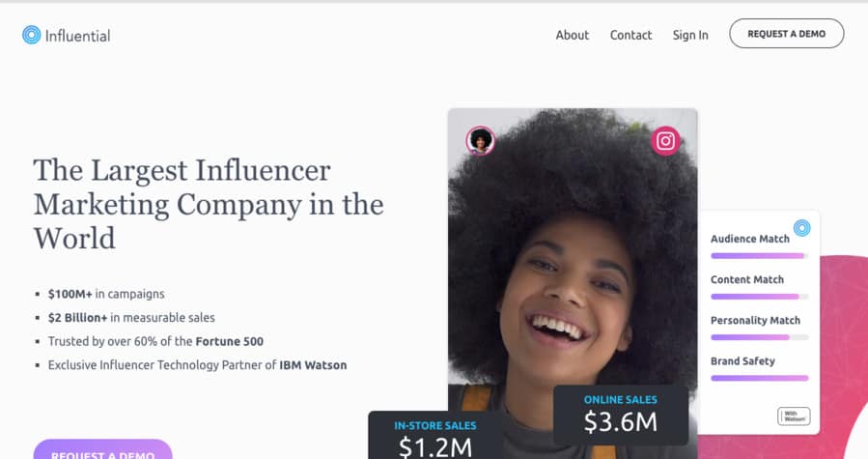Click the Influential brand name text

pyautogui.click(x=77, y=36)
